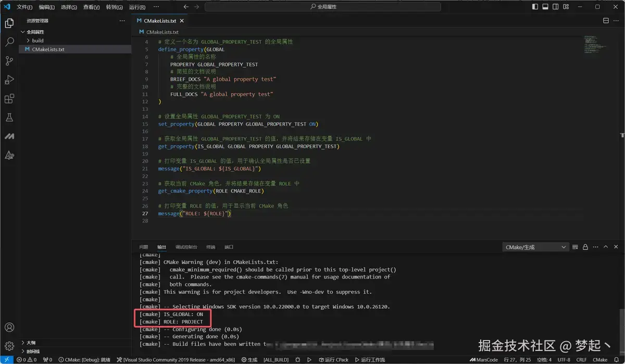Screen dimensions: 625x364
Task: Click the remote window icon in status bar
Action: (6, 360)
